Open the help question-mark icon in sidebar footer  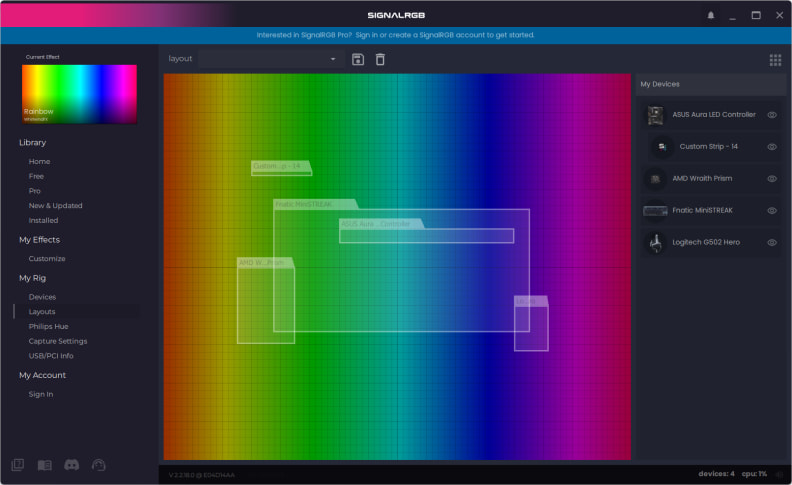pyautogui.click(x=18, y=465)
